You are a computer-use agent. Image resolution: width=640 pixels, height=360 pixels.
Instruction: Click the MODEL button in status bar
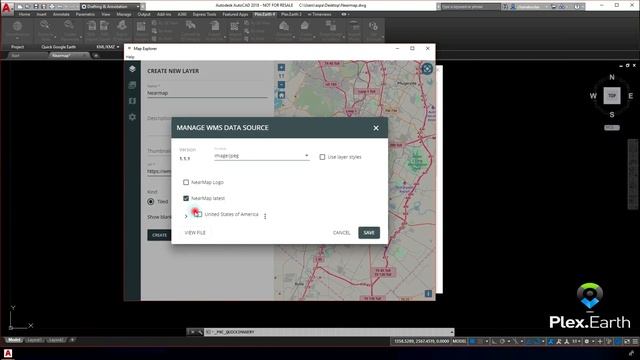pyautogui.click(x=459, y=341)
